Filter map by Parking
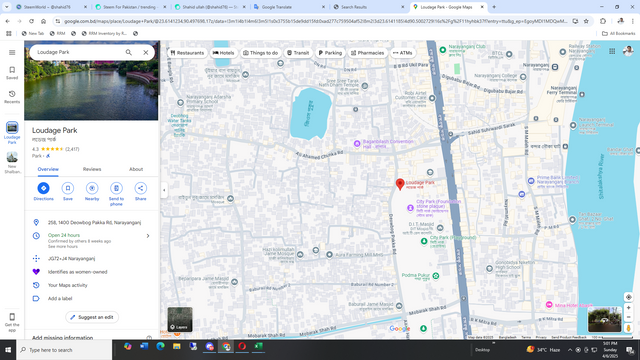Viewport: 640px width, 360px height. click(x=330, y=53)
